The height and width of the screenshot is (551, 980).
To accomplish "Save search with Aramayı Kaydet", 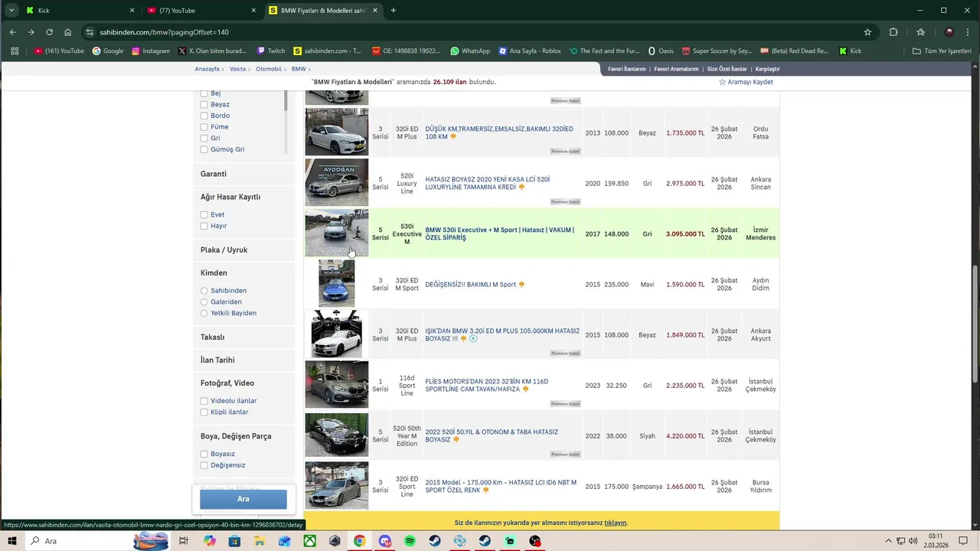I will point(746,82).
